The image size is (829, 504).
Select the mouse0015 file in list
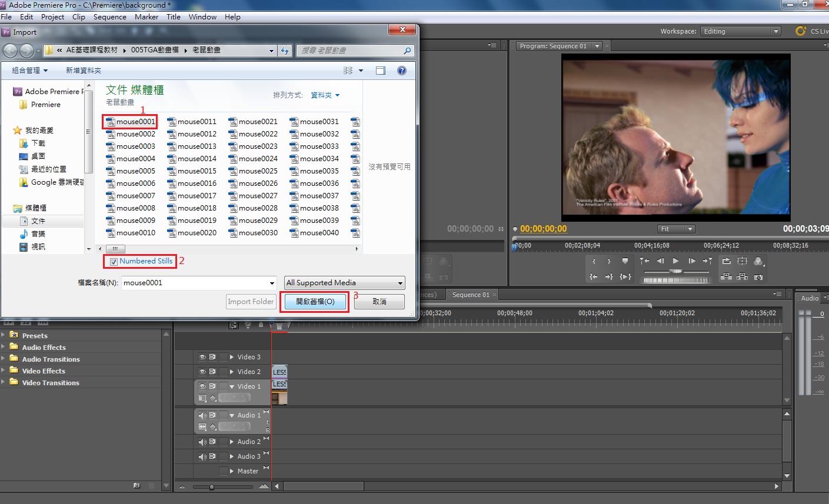(197, 171)
